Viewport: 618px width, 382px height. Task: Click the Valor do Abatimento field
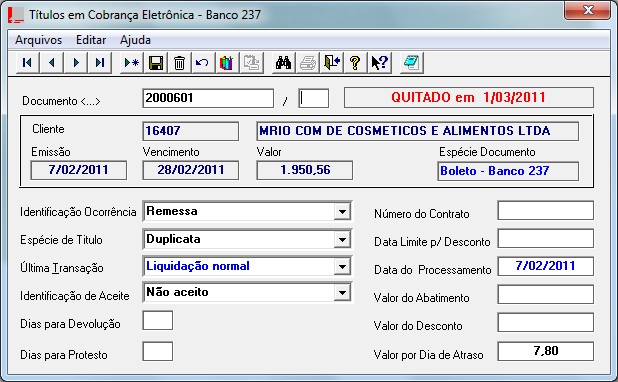point(545,294)
